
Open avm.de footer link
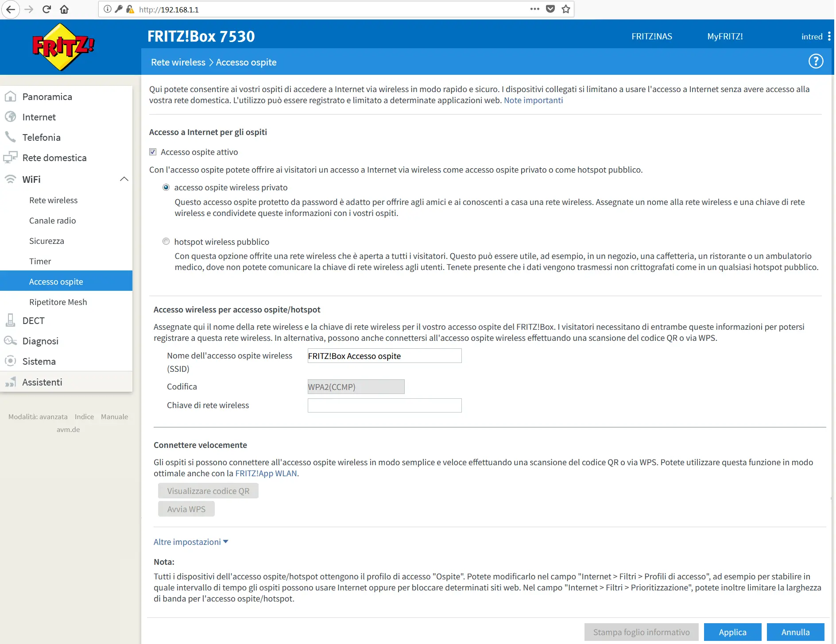tap(68, 429)
